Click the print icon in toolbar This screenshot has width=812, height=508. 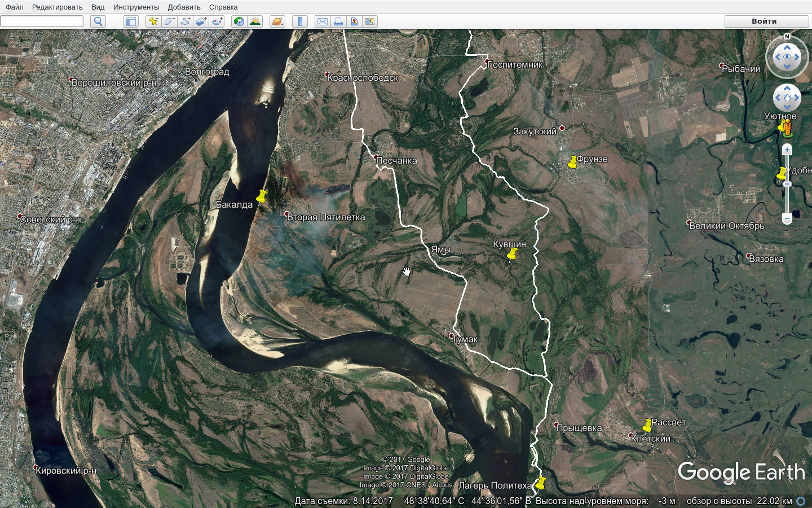pos(338,21)
